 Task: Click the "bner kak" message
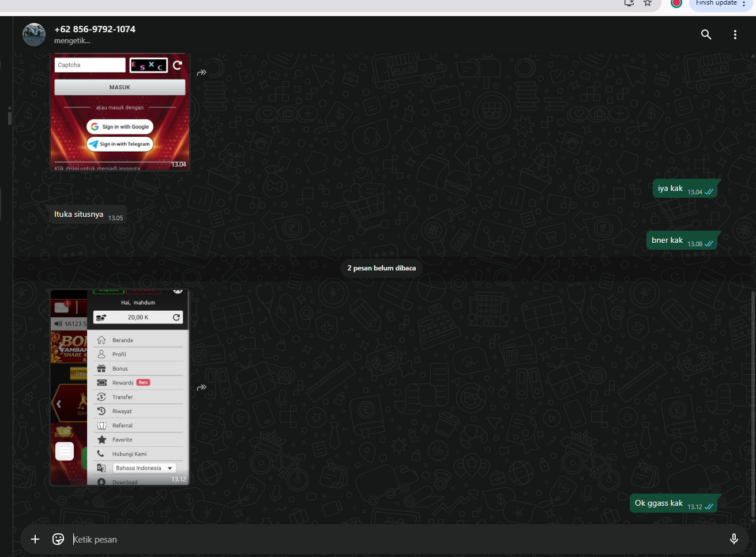pos(682,240)
